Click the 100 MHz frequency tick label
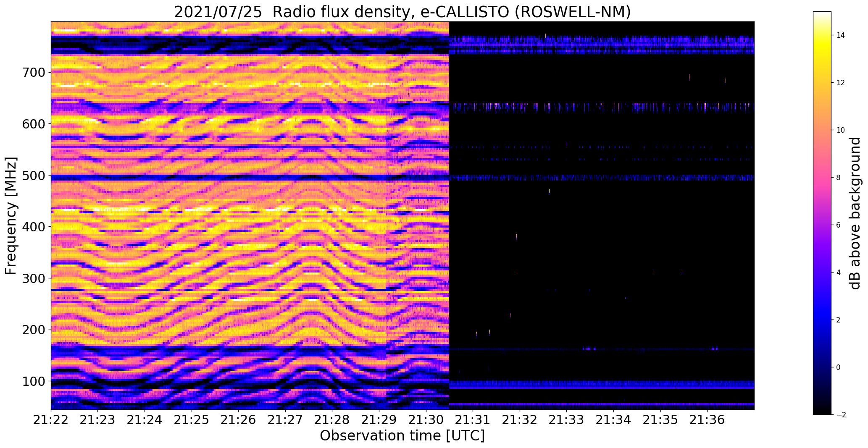The image size is (868, 448). pos(34,381)
